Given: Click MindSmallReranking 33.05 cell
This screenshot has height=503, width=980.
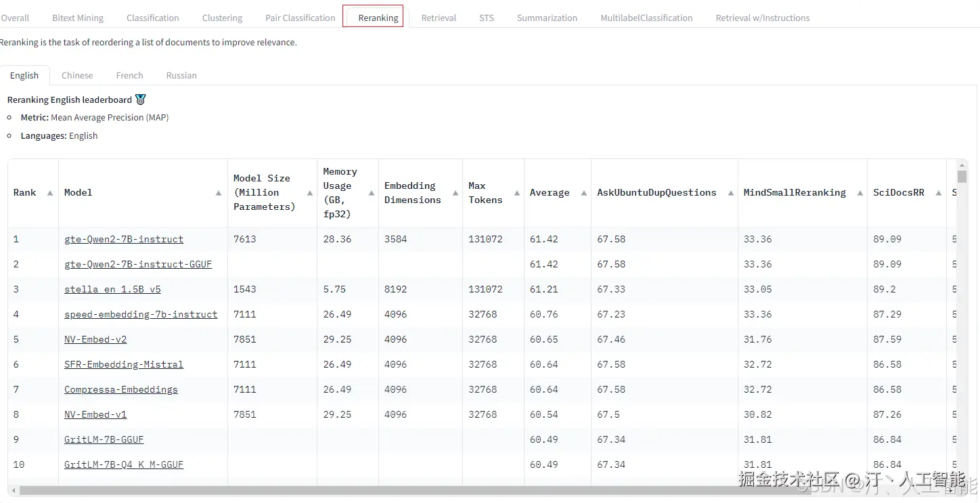Looking at the screenshot, I should [757, 289].
